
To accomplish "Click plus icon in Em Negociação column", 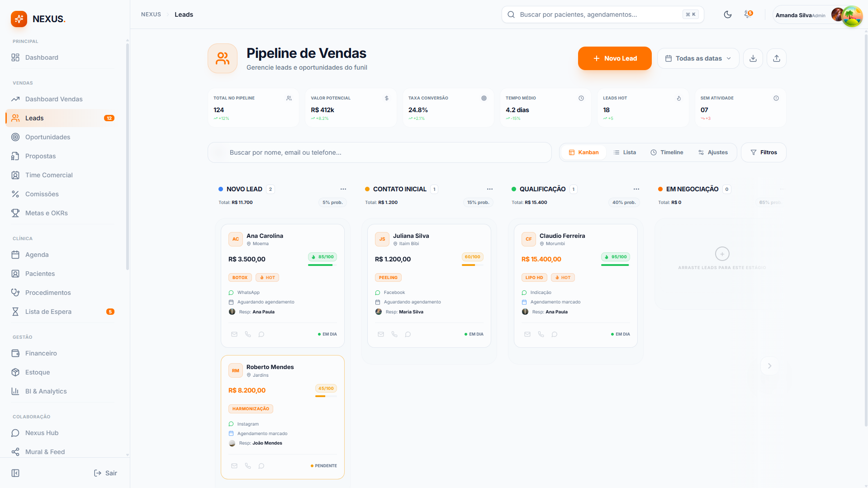I will pyautogui.click(x=722, y=254).
